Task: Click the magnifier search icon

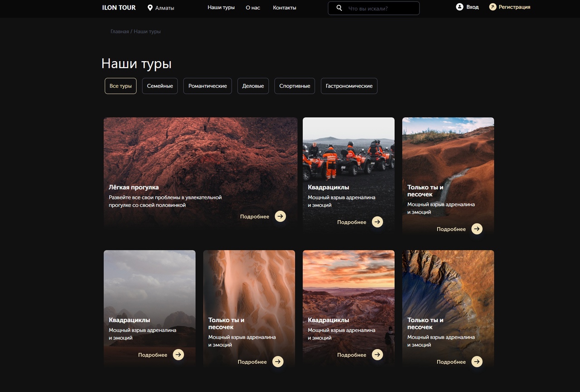Action: pos(339,8)
